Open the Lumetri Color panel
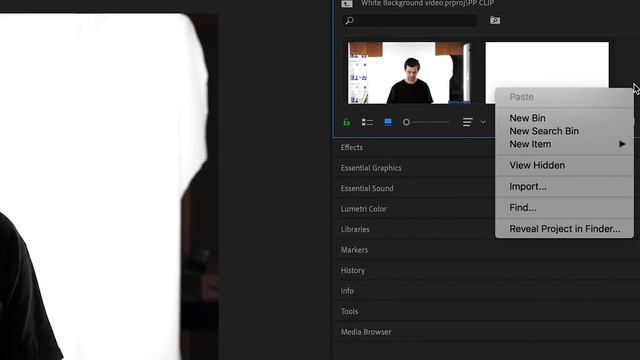 point(363,209)
